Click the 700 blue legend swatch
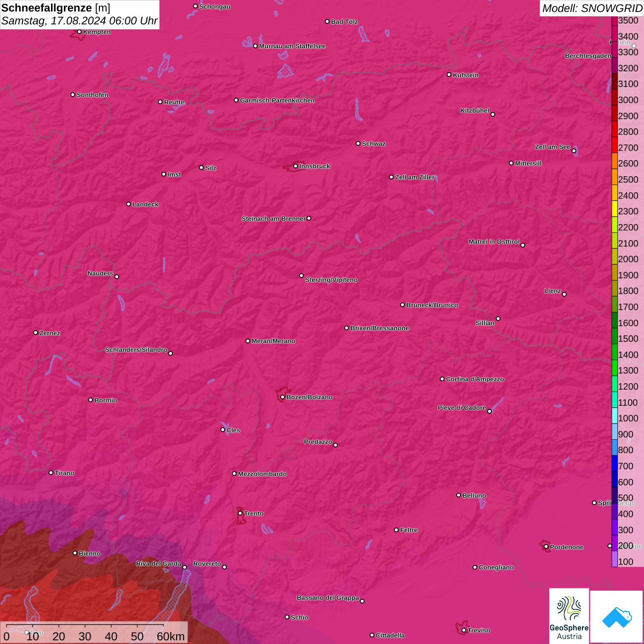The image size is (644, 644). tap(615, 464)
